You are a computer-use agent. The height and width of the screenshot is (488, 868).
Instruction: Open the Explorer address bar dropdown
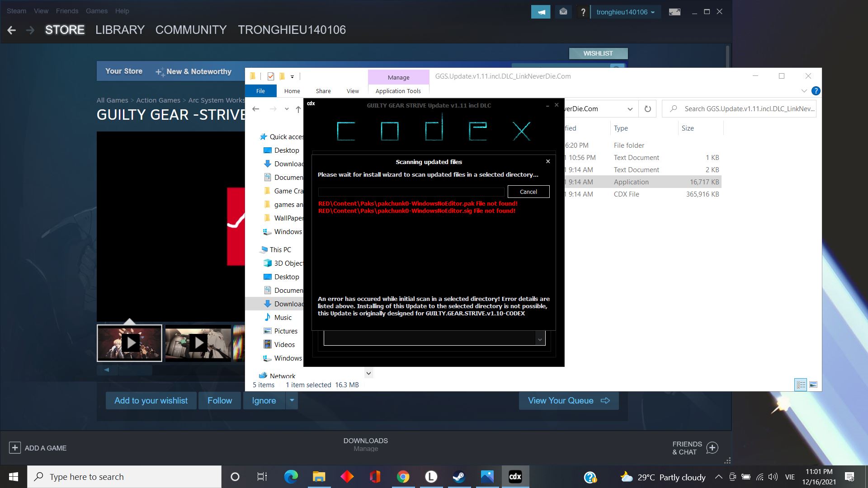pos(630,109)
